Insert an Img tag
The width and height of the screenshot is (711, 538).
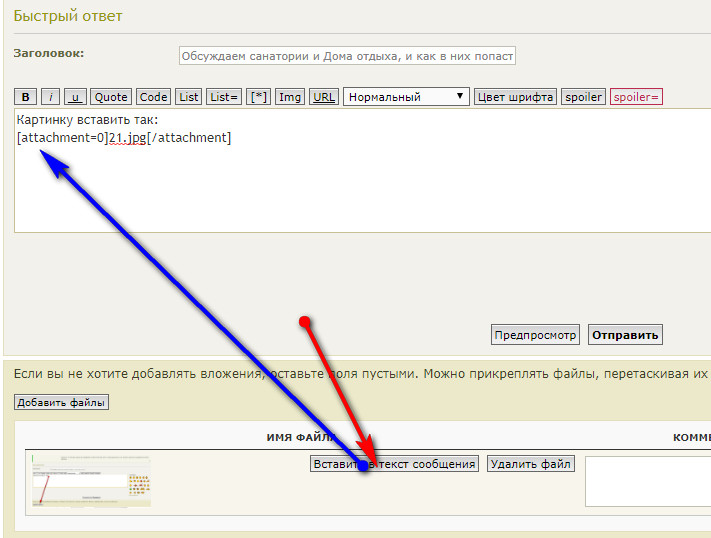[x=290, y=97]
